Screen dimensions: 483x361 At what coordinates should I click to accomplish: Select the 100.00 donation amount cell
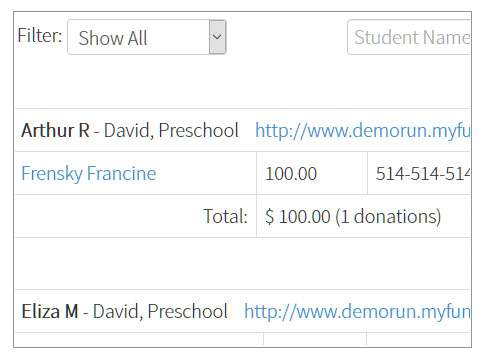point(312,173)
